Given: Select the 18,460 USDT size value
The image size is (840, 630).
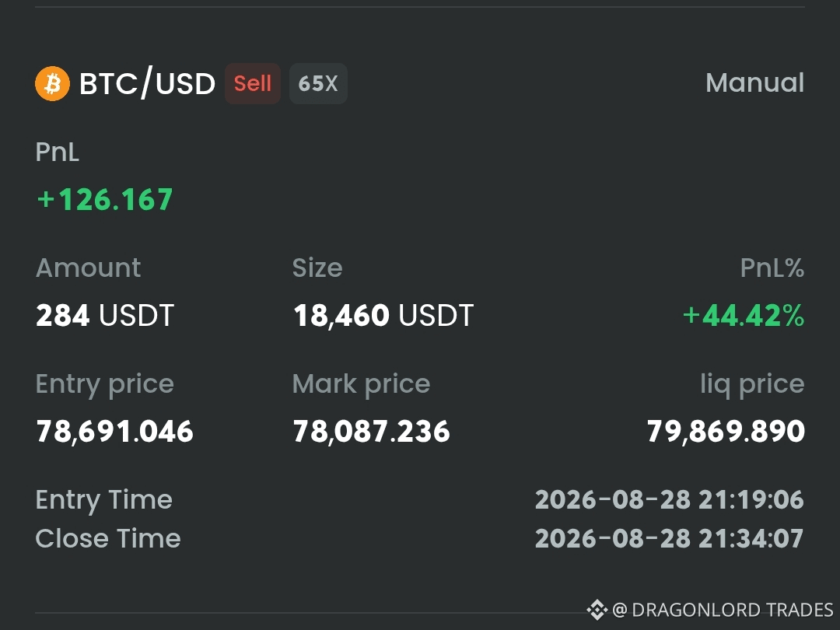Looking at the screenshot, I should [383, 315].
